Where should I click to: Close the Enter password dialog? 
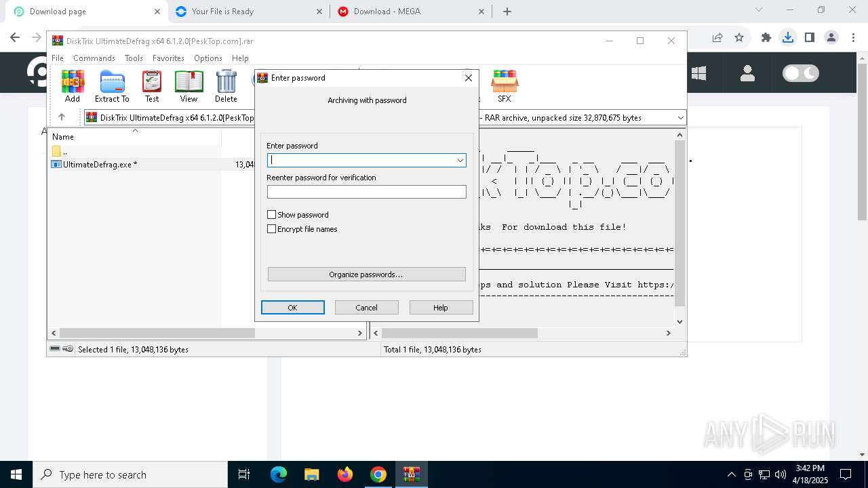pyautogui.click(x=468, y=78)
